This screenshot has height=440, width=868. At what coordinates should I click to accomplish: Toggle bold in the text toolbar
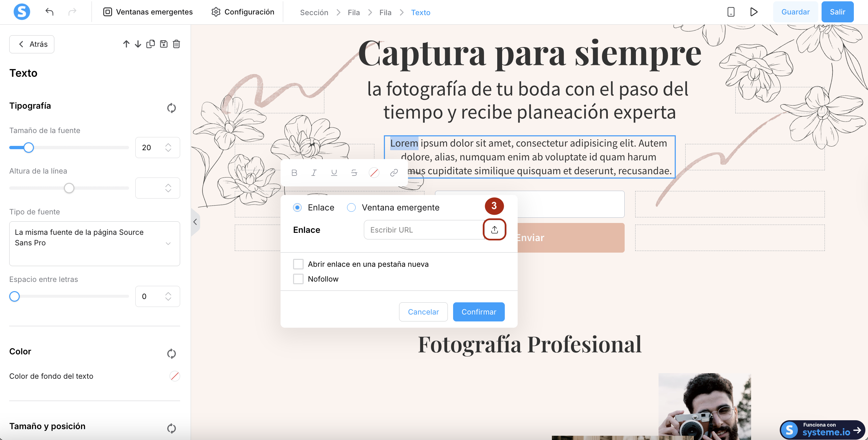click(294, 173)
